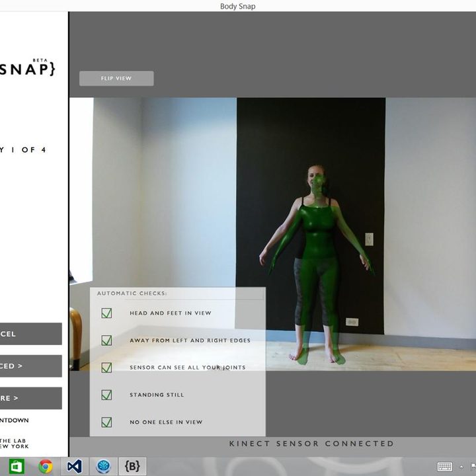Click the button ending in 'CED >'
This screenshot has height=476, width=476.
pos(30,366)
